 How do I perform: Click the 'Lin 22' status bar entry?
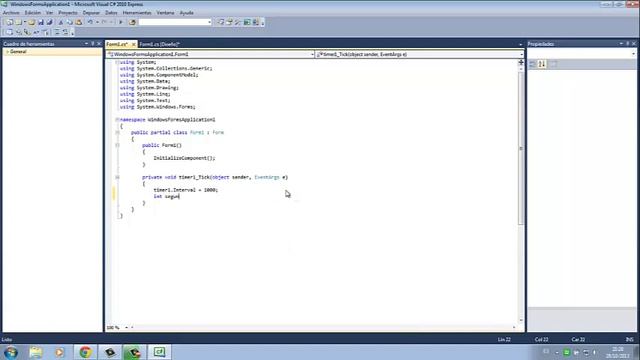(504, 340)
